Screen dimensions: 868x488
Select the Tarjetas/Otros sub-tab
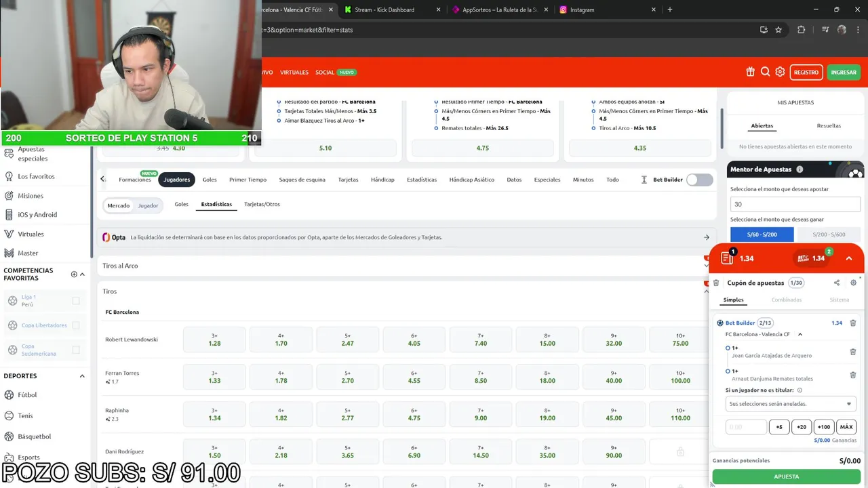[262, 204]
